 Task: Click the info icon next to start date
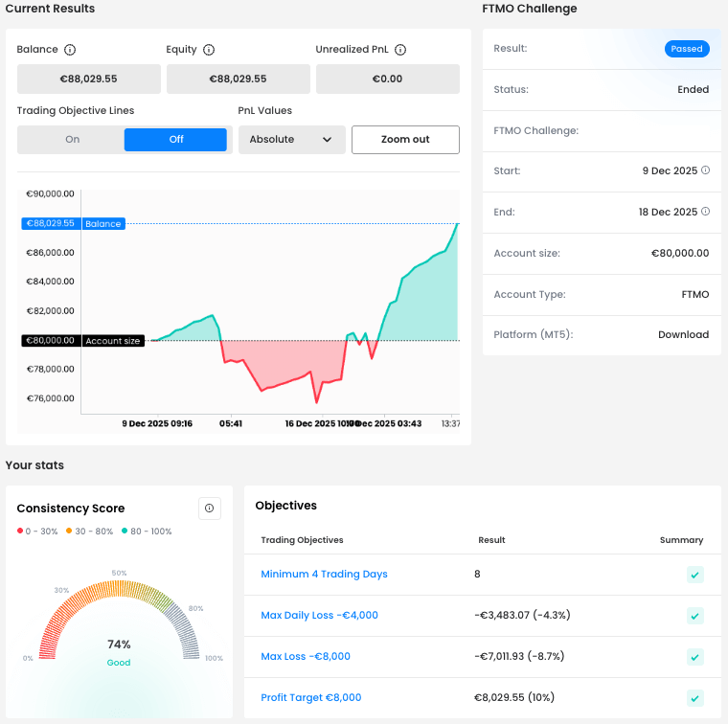click(705, 170)
